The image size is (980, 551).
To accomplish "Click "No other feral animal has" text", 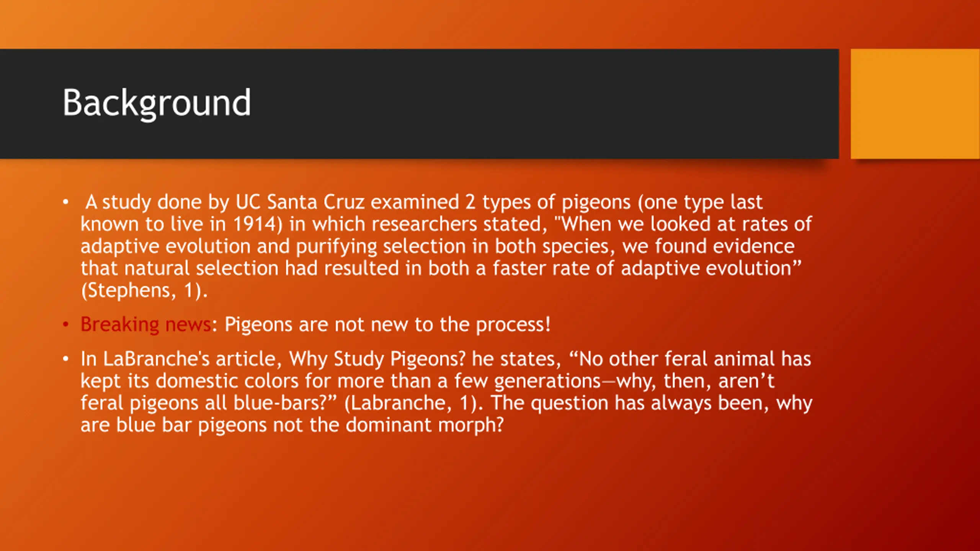I will pos(694,359).
